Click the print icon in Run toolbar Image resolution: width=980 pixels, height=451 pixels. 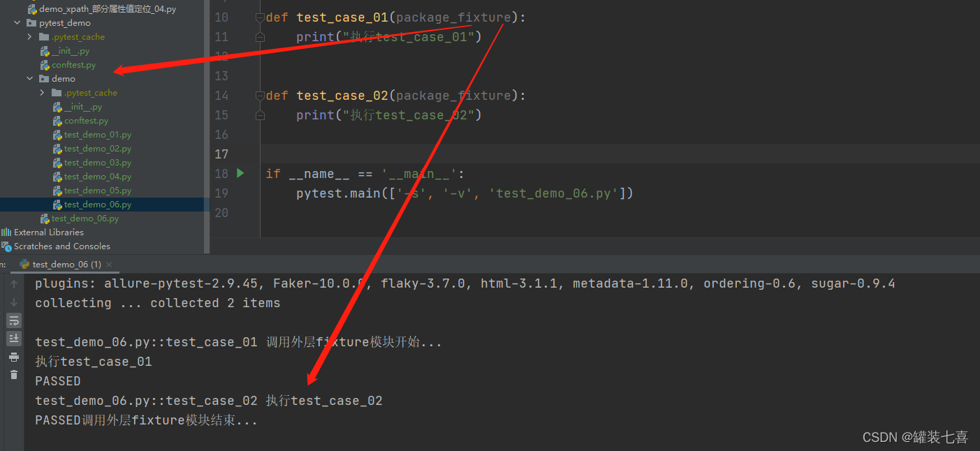point(14,357)
